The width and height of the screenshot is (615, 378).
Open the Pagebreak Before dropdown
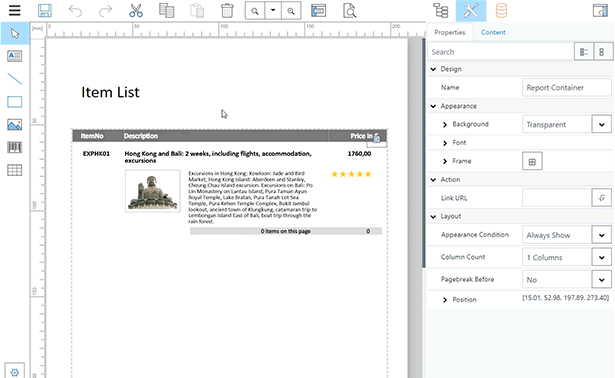pos(602,280)
